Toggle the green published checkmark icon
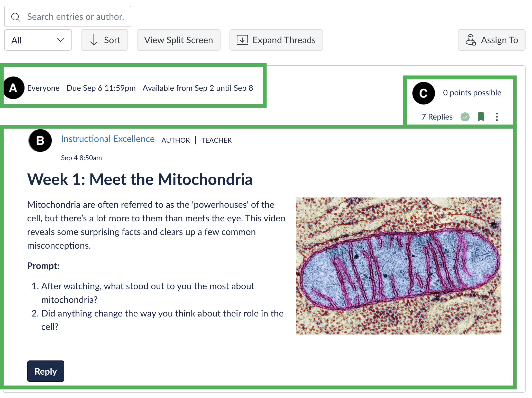Image resolution: width=532 pixels, height=398 pixels. [465, 117]
